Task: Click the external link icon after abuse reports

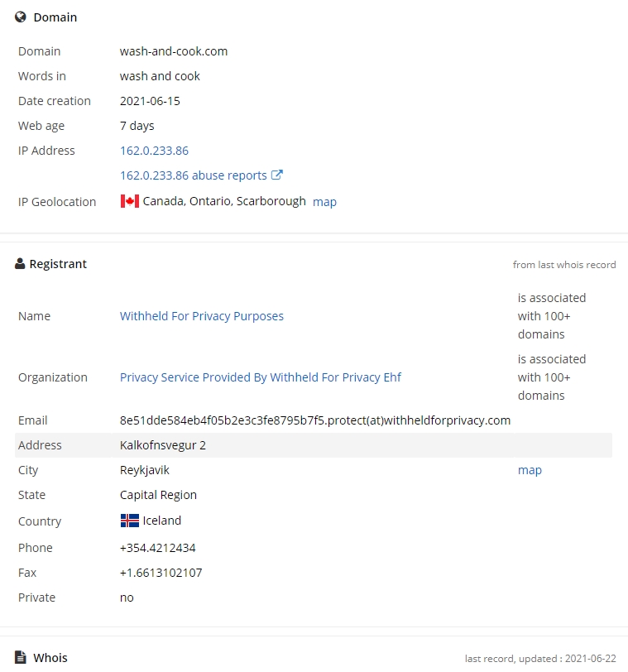Action: tap(277, 175)
